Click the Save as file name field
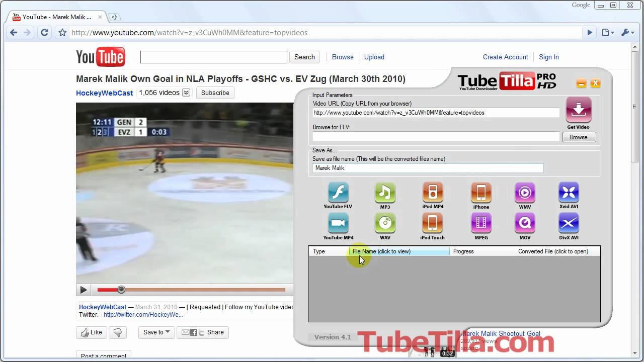644x362 pixels. coord(428,168)
